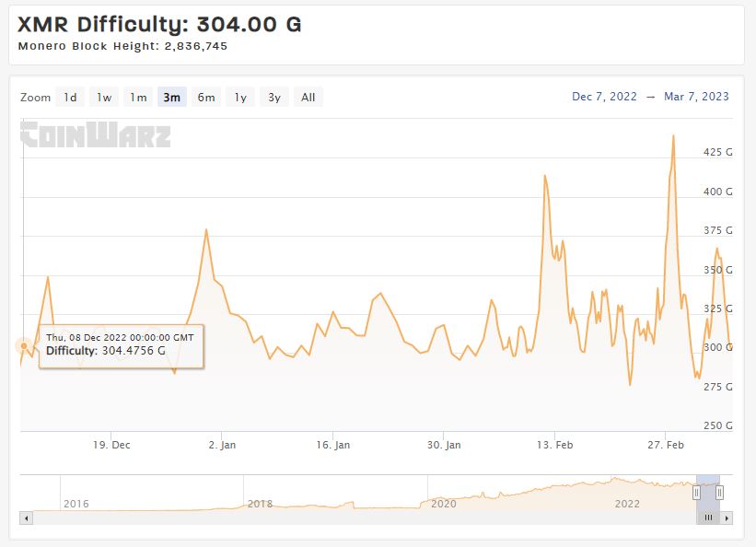This screenshot has height=547, width=756.
Task: Click the 27. Feb axis label
Action: (x=666, y=445)
